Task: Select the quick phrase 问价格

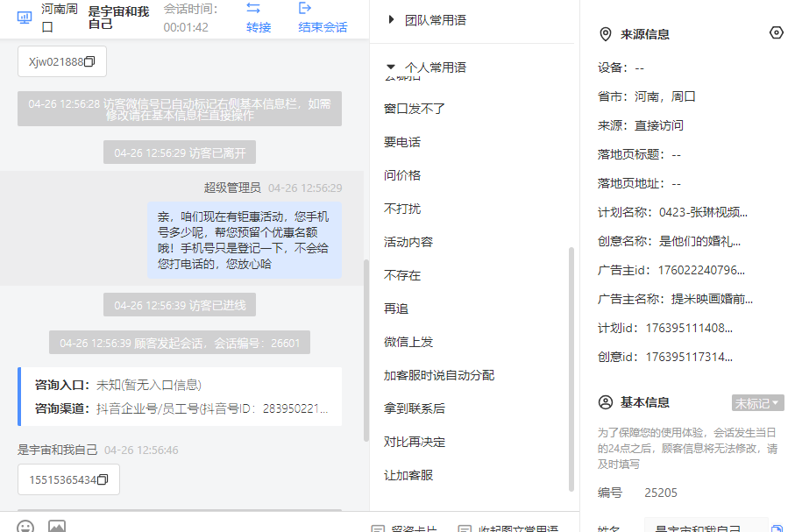Action: [x=402, y=175]
